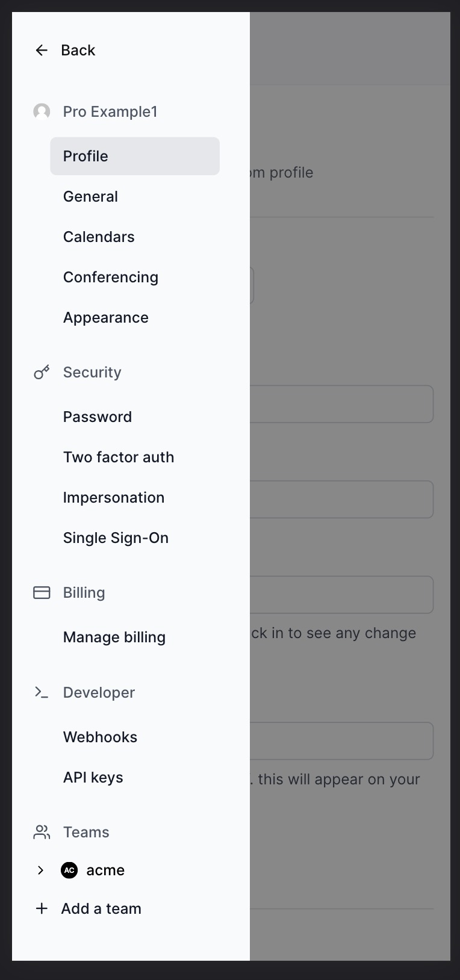Expand the acme team chevron
The height and width of the screenshot is (980, 460).
click(40, 870)
